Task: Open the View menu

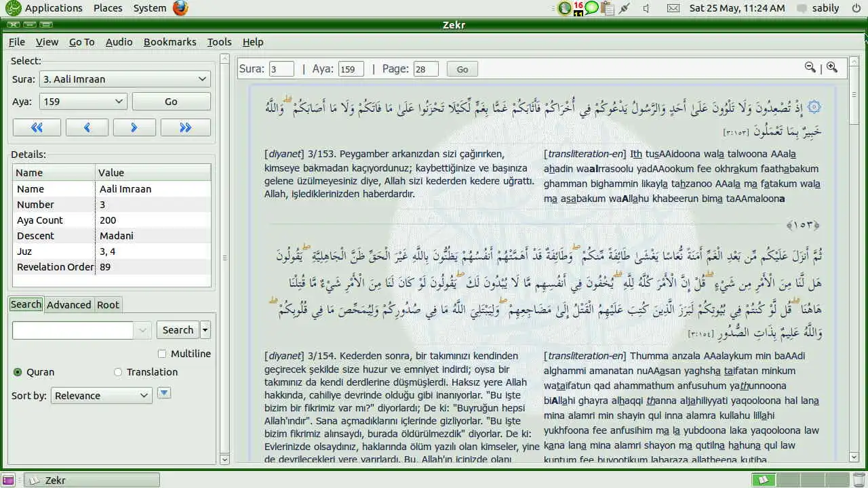Action: pos(47,42)
